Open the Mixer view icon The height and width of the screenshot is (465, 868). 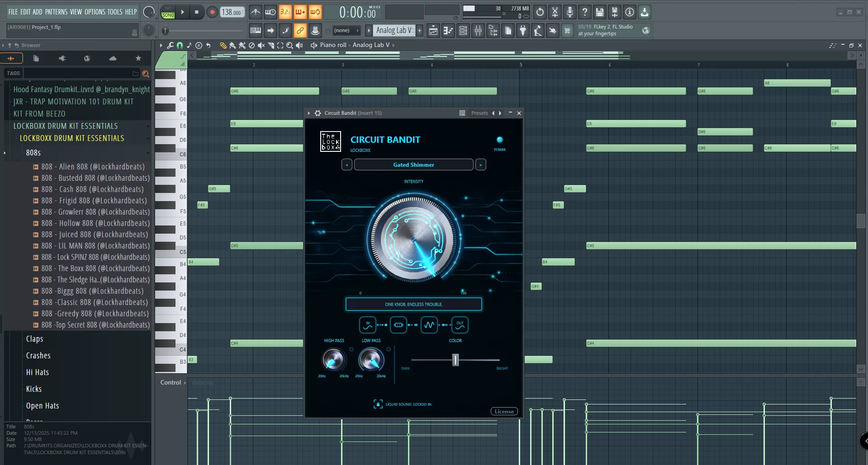478,31
